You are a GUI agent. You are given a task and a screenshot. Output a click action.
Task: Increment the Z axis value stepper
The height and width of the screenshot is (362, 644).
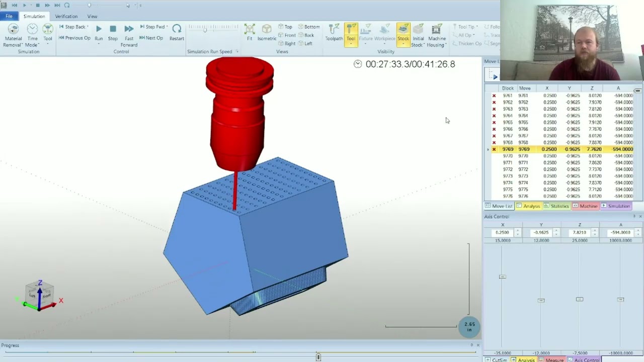point(595,231)
